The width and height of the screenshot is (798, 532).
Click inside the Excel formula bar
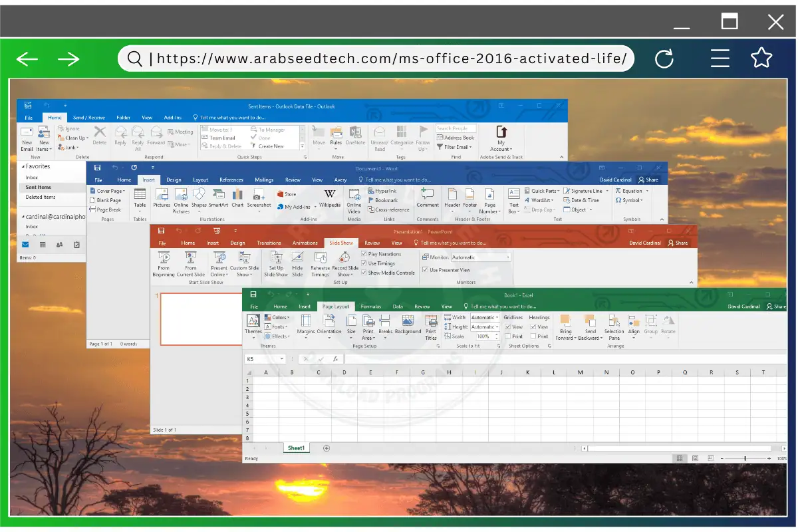pyautogui.click(x=465, y=358)
